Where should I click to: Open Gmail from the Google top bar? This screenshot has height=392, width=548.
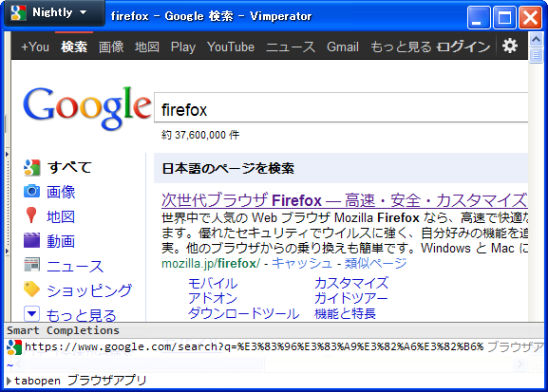point(343,47)
